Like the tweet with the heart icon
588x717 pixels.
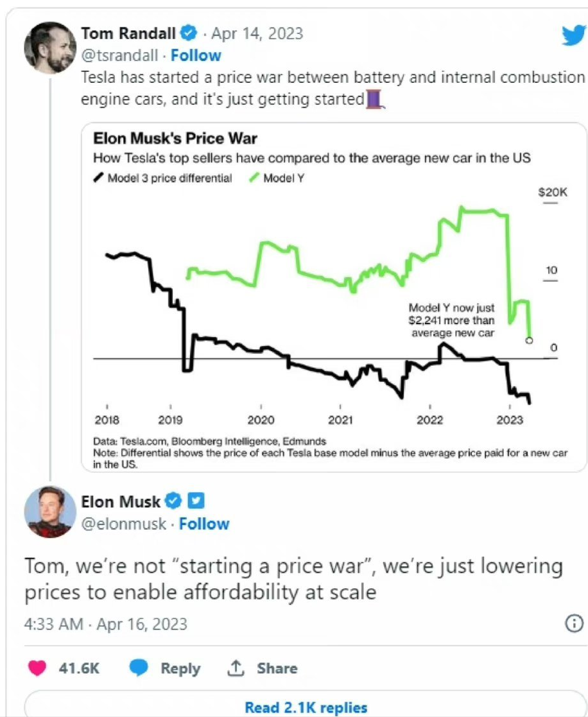pyautogui.click(x=39, y=668)
